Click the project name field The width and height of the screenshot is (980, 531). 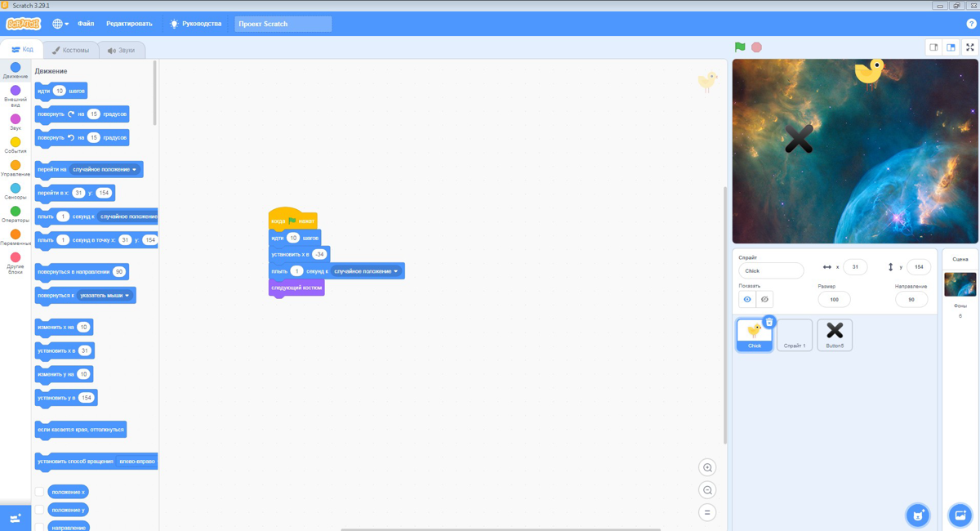283,24
